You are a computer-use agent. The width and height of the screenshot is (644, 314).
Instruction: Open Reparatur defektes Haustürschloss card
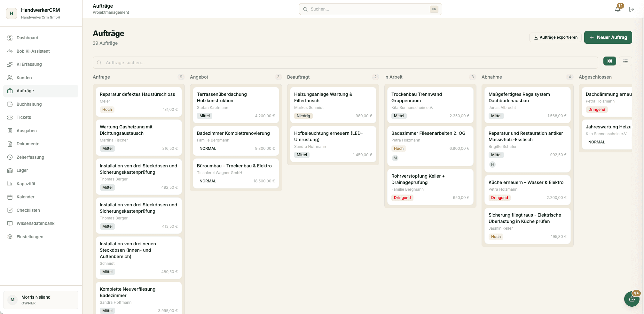(x=139, y=102)
